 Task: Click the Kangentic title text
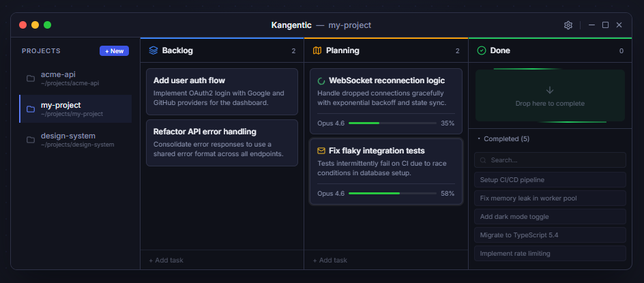(291, 25)
